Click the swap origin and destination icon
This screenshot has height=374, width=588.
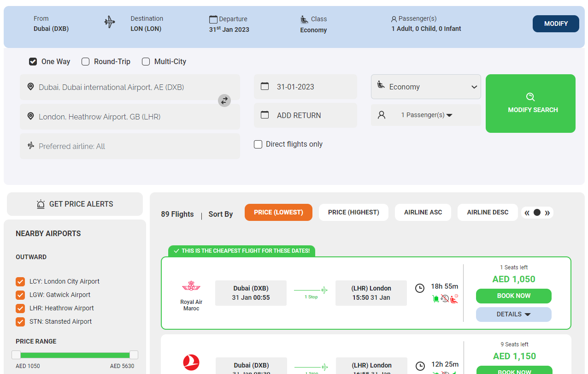[x=224, y=101]
